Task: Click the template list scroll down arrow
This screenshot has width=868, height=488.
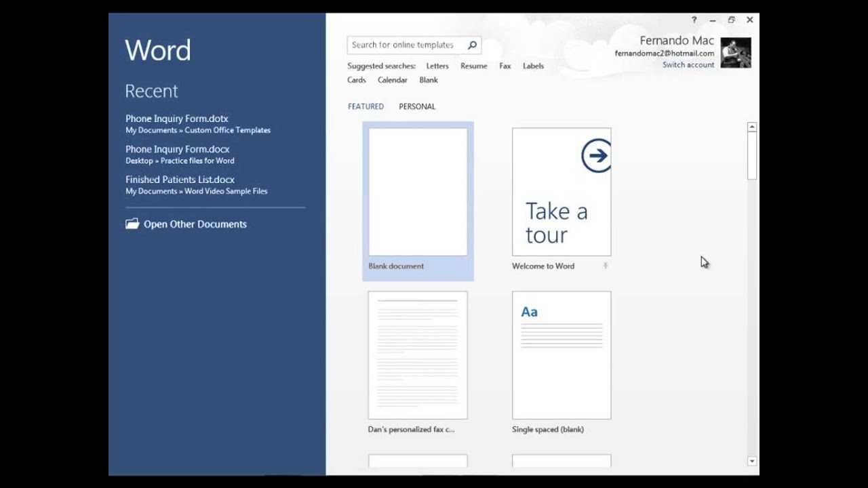Action: pos(751,461)
